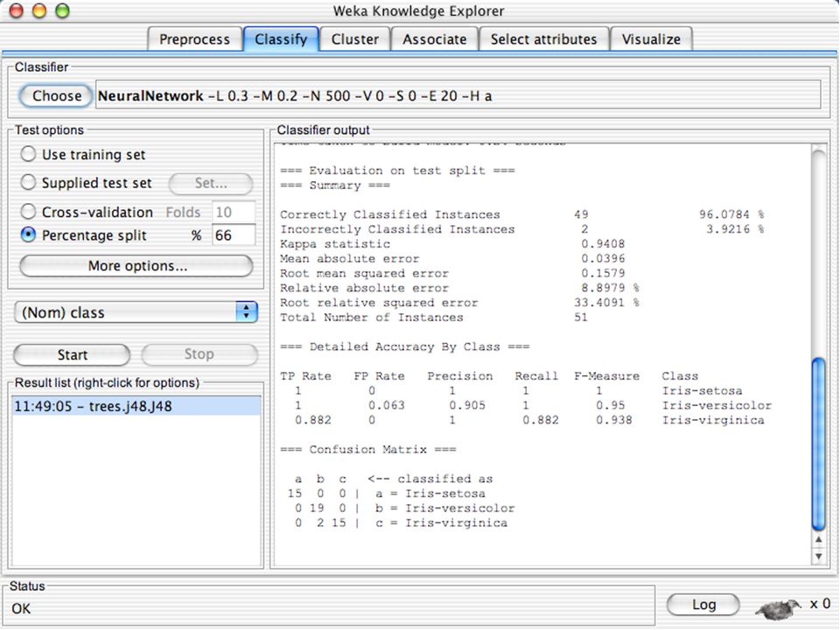Click the Folds value field

click(234, 212)
